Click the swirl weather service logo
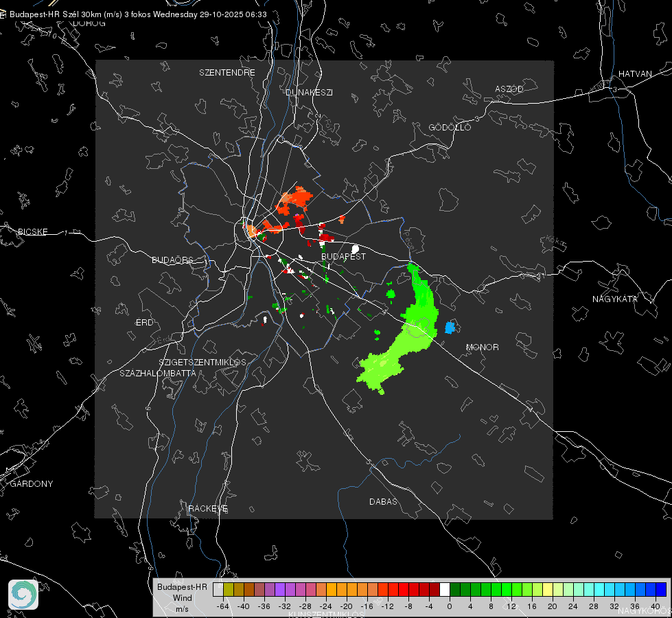 pyautogui.click(x=23, y=595)
